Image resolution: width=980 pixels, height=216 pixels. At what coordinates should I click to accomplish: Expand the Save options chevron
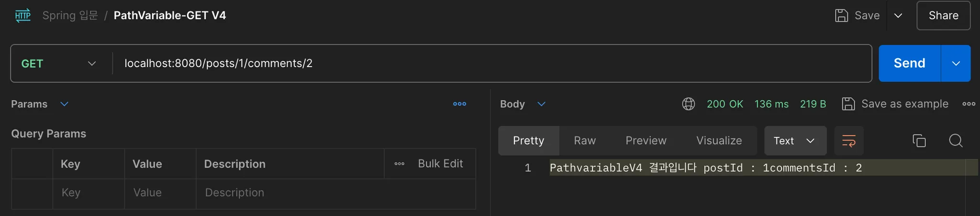click(898, 15)
